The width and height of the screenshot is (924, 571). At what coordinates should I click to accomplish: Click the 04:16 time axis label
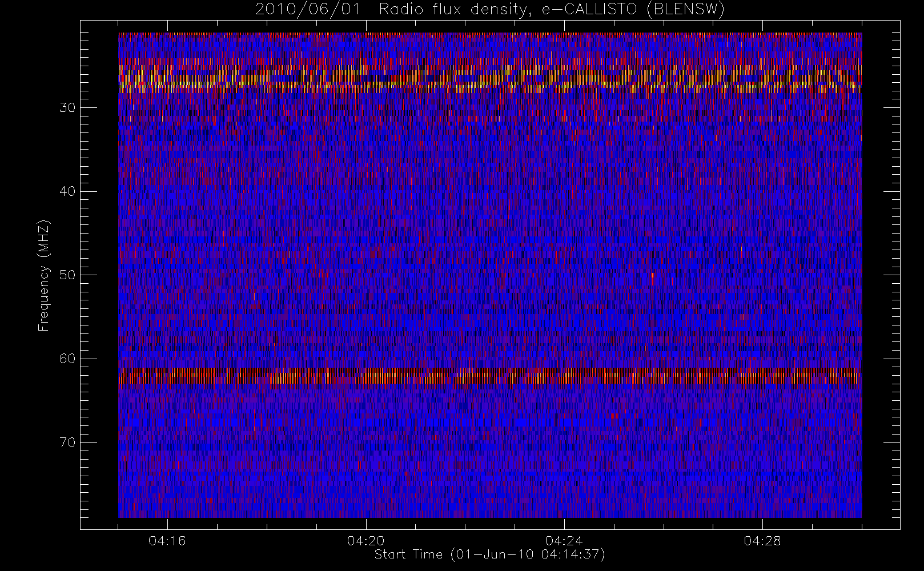[167, 541]
